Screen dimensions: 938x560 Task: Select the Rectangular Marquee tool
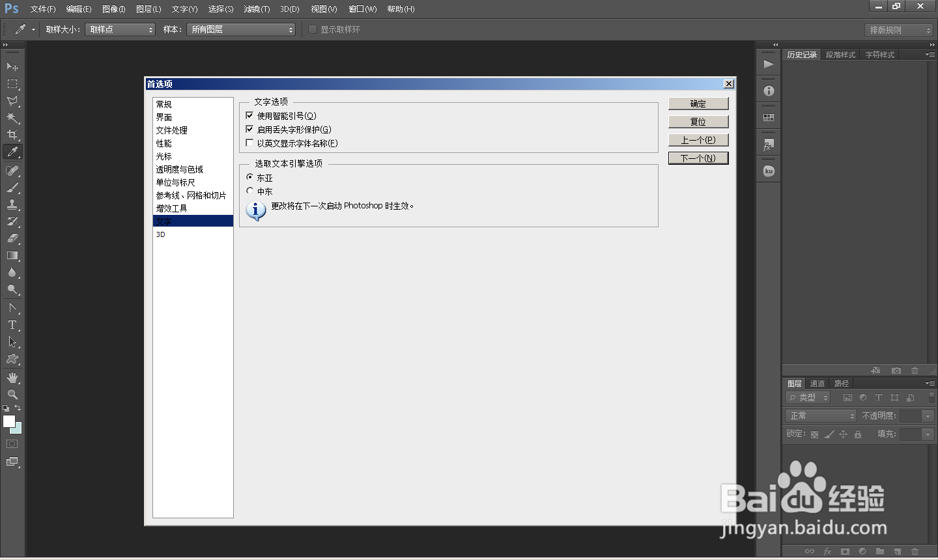pos(12,84)
